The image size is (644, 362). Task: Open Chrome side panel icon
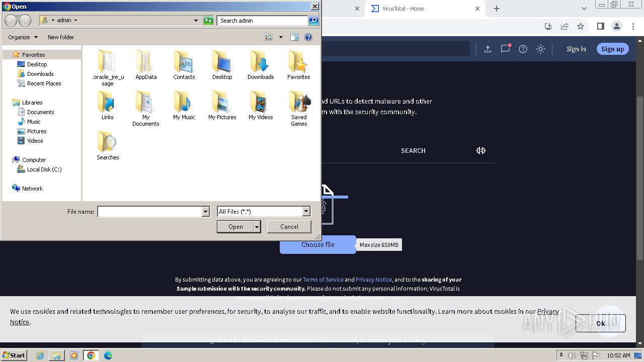point(600,26)
